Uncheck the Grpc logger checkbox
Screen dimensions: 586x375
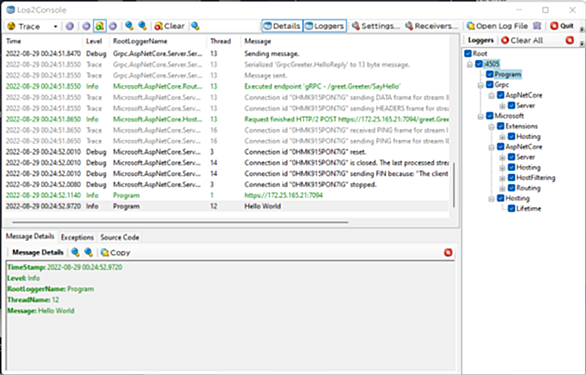pos(490,85)
